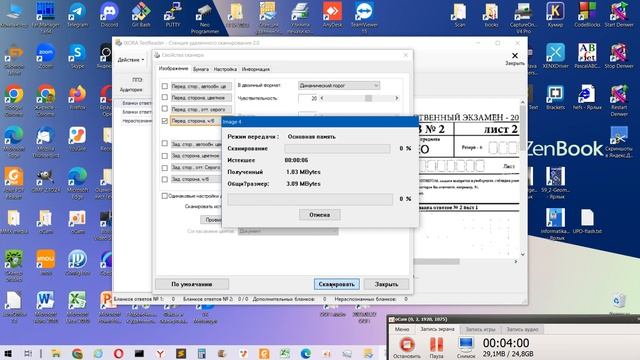Click 'По умолчанию' button
The height and width of the screenshot is (360, 640).
pyautogui.click(x=192, y=284)
